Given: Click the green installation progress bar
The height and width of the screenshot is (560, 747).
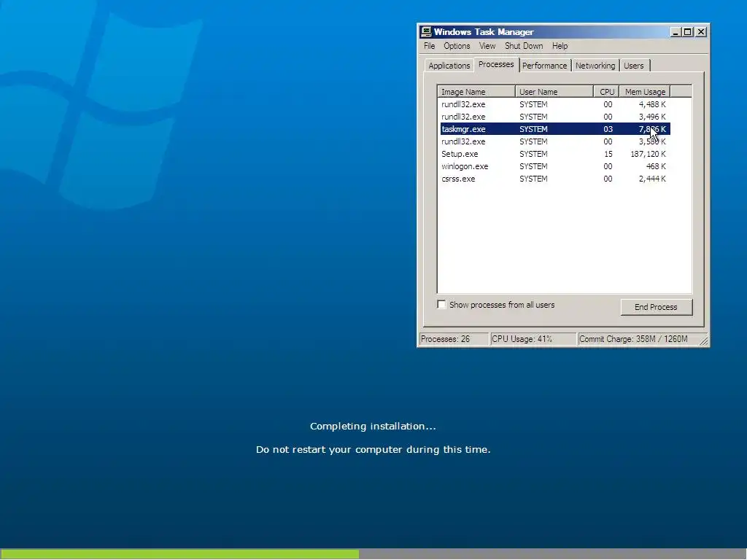Looking at the screenshot, I should click(179, 554).
